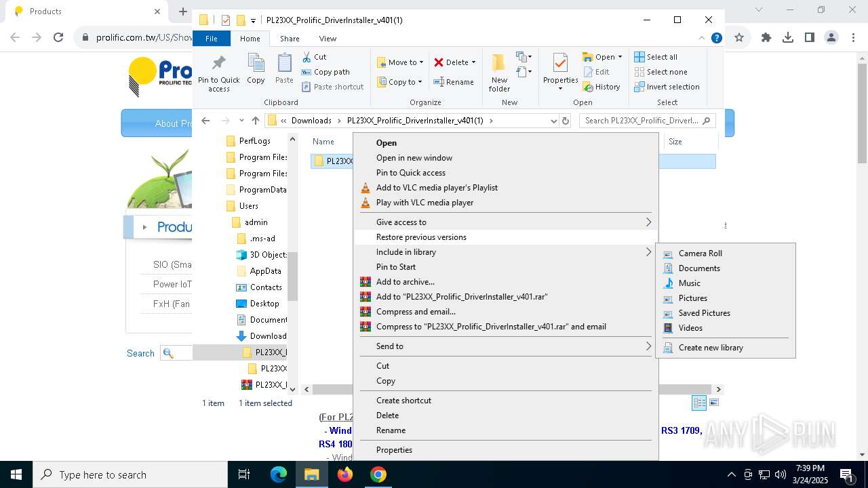Click the Cut scissors item in ribbon
This screenshot has width=868, height=488.
[314, 57]
